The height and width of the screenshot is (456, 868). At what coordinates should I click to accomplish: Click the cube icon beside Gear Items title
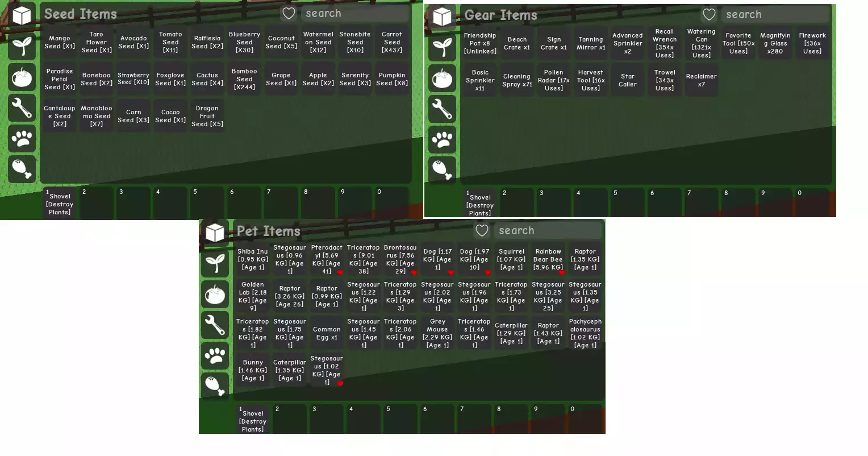(x=442, y=17)
